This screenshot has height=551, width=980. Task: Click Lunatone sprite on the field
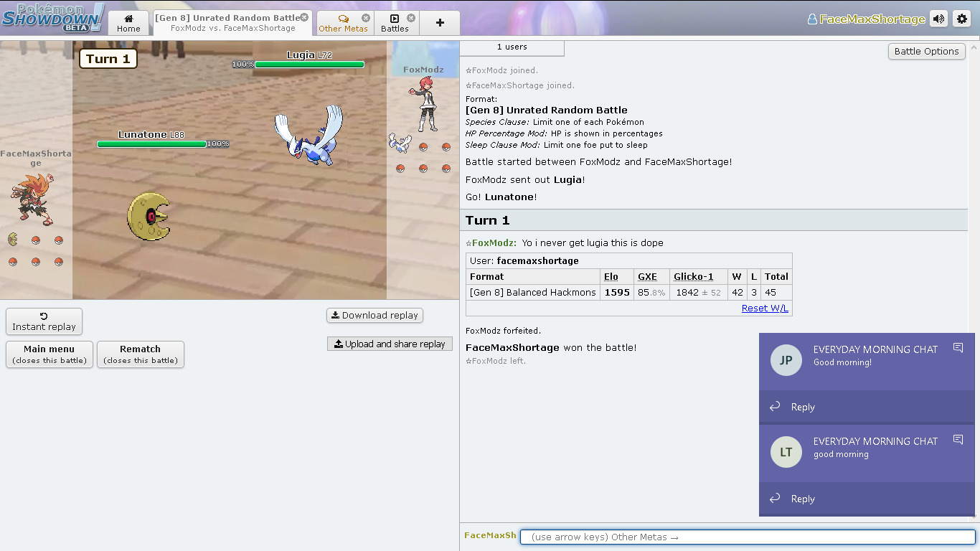[x=149, y=217]
